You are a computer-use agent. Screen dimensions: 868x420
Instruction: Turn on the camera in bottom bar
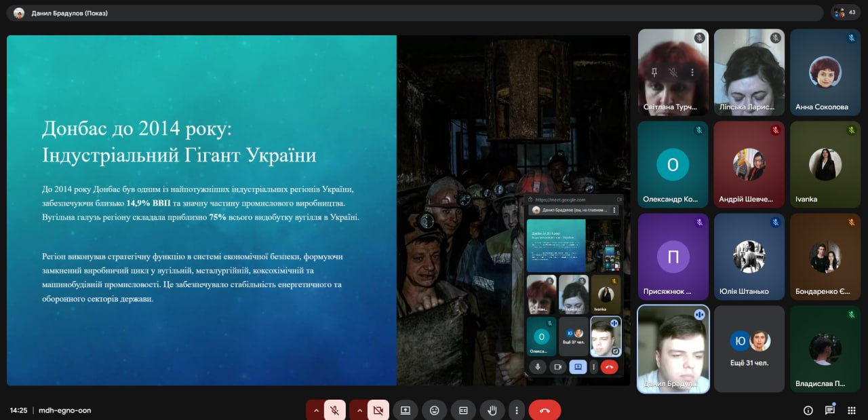point(378,410)
